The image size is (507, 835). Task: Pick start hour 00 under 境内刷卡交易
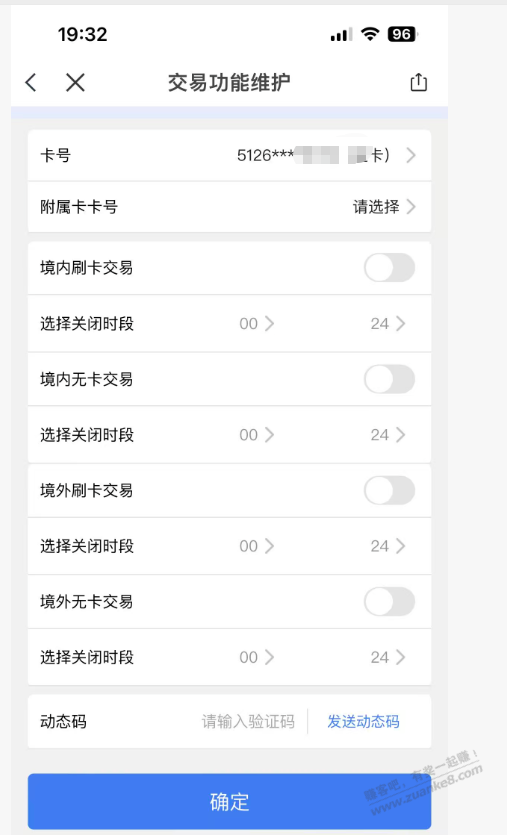257,324
